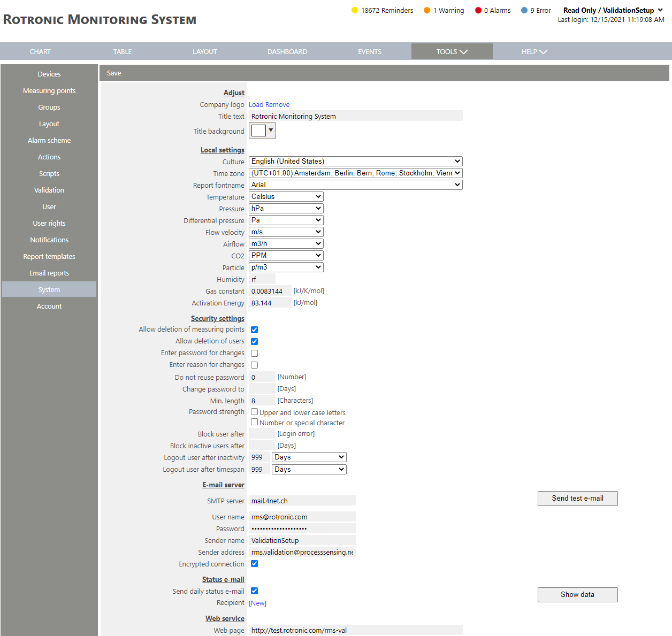The image size is (672, 636).
Task: Open Alarm scheme in the sidebar
Action: pyautogui.click(x=49, y=140)
